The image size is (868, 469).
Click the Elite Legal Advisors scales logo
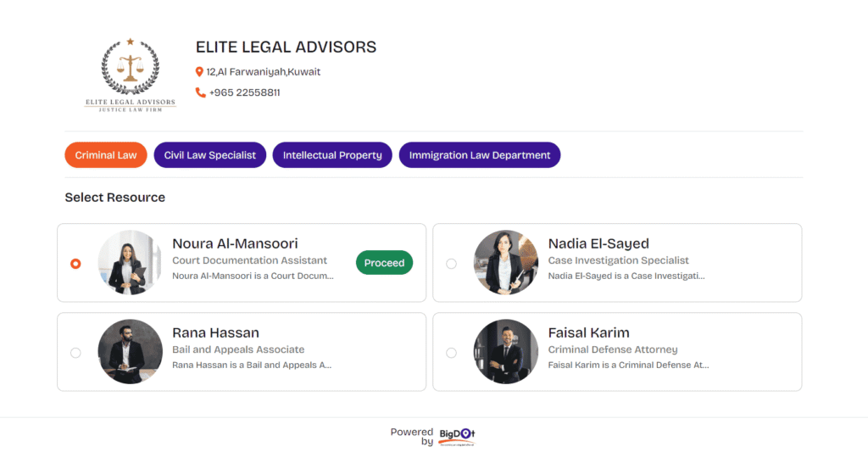(x=130, y=75)
